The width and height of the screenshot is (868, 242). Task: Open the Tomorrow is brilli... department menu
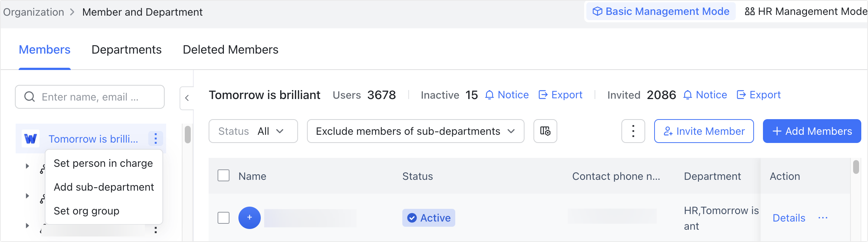pyautogui.click(x=156, y=138)
